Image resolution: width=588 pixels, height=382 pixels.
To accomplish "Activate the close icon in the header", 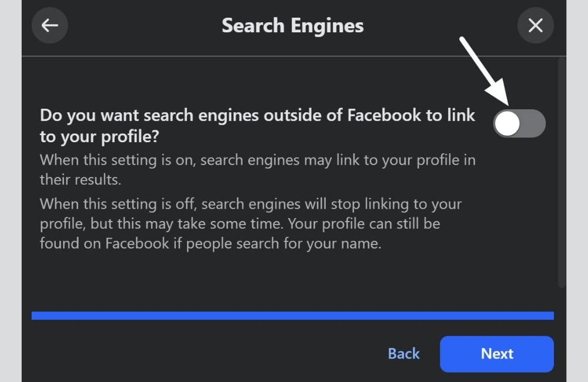I will (x=535, y=25).
